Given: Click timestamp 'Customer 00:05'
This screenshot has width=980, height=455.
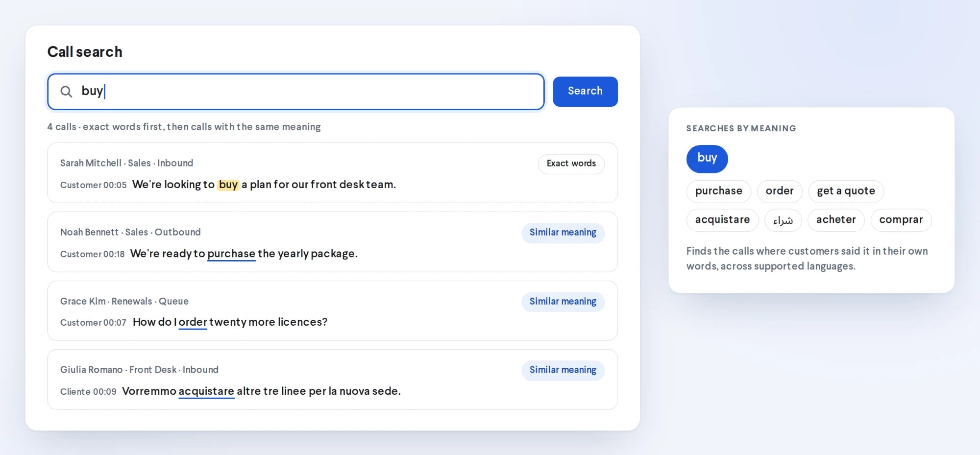Looking at the screenshot, I should (93, 185).
